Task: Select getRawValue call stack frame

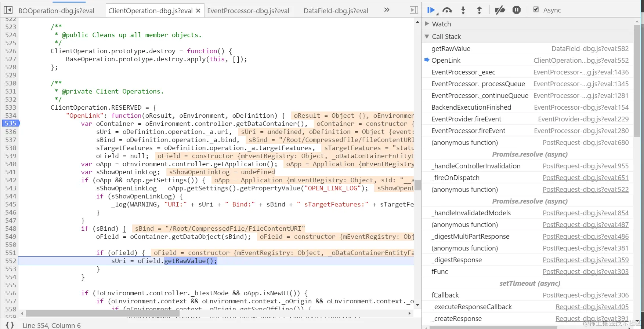Action: pos(528,49)
